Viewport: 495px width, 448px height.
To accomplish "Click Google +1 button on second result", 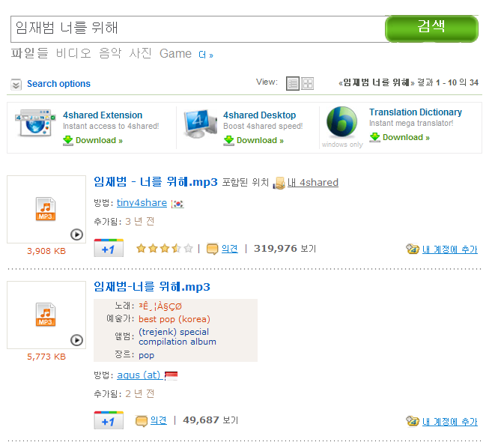I will 109,420.
